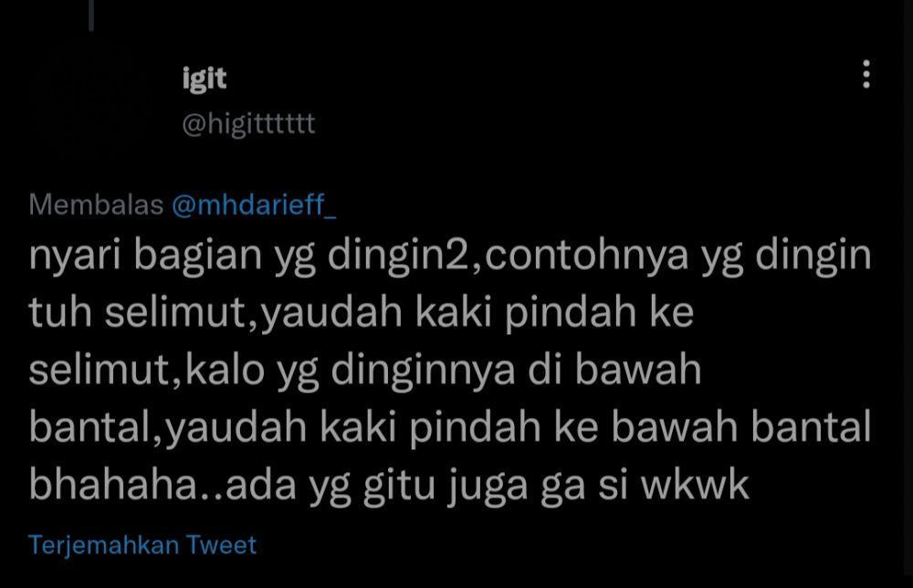Select the word 'dinginnya' in the tweet

click(423, 371)
